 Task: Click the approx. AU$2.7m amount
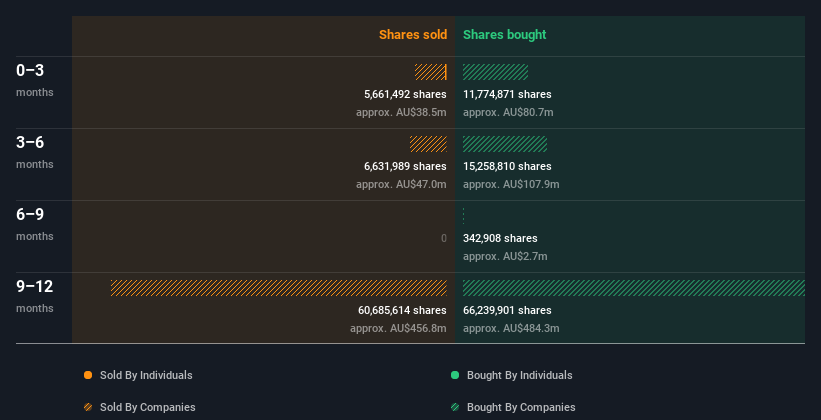click(505, 257)
